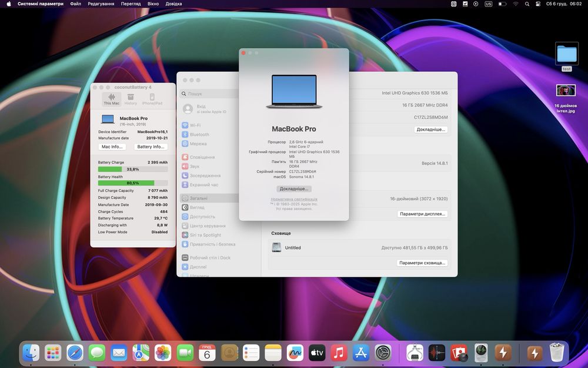The height and width of the screenshot is (368, 588).
Task: Switch to This Mac tab in coconutBattery
Action: 111,99
